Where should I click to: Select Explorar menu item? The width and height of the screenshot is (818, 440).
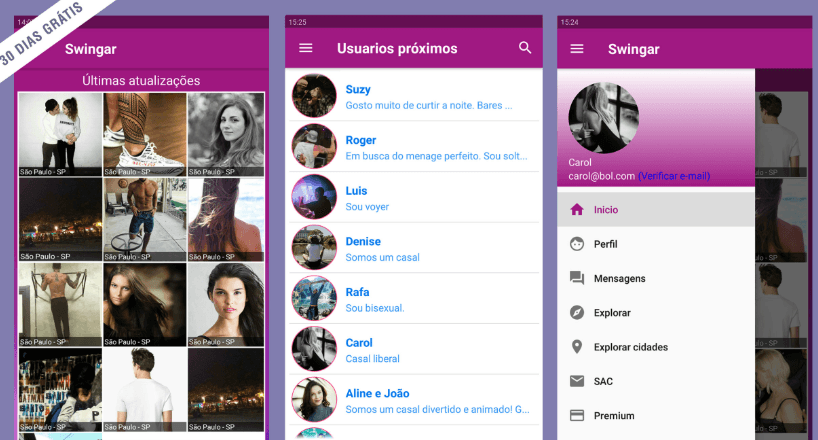pyautogui.click(x=656, y=313)
